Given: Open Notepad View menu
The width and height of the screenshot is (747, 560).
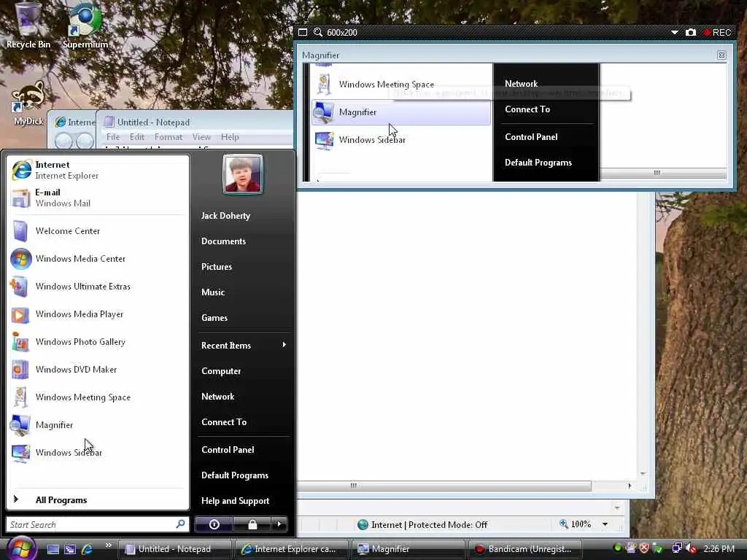Looking at the screenshot, I should (201, 137).
